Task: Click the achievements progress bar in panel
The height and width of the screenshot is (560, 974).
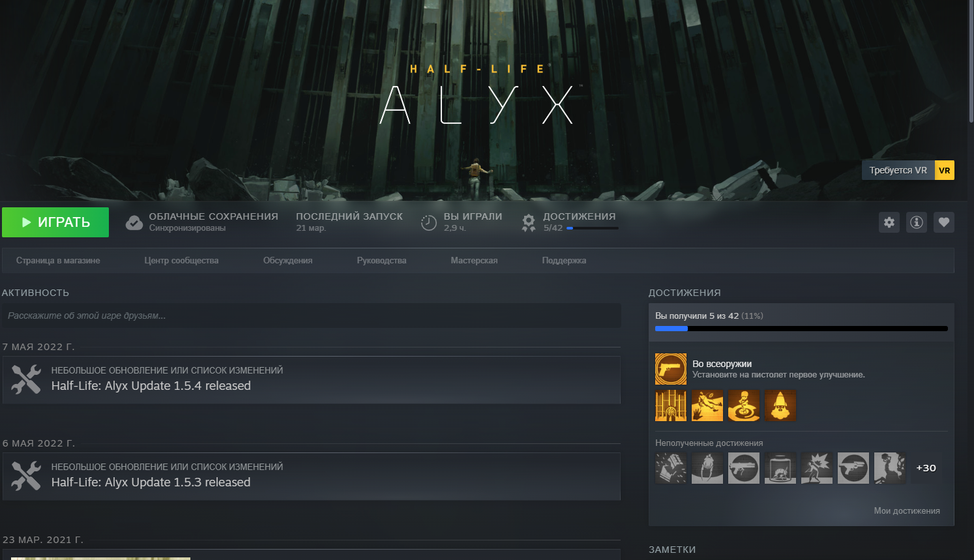Action: click(x=801, y=329)
